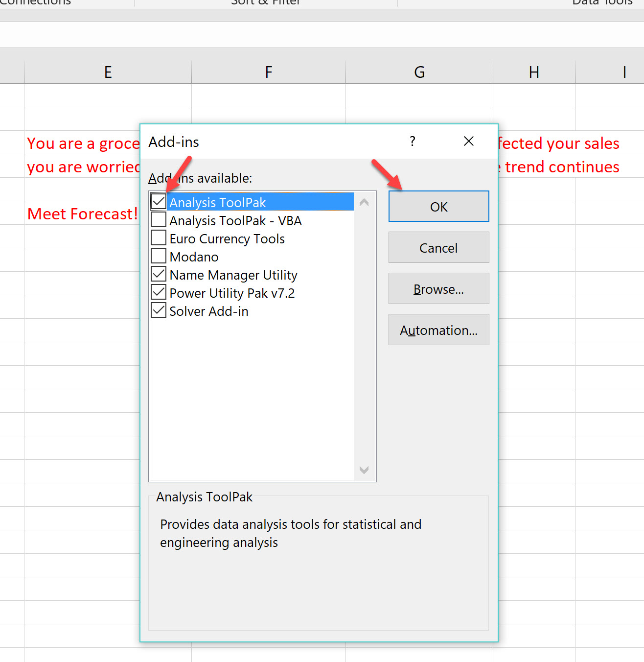Click the Cancel button
The image size is (644, 662).
438,247
